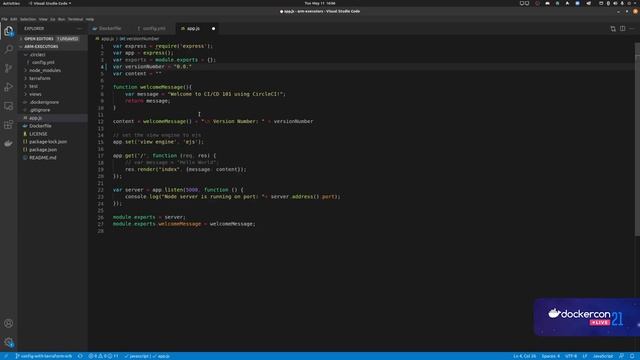Open the Edit menu
This screenshot has height=360, width=640.
13,19
